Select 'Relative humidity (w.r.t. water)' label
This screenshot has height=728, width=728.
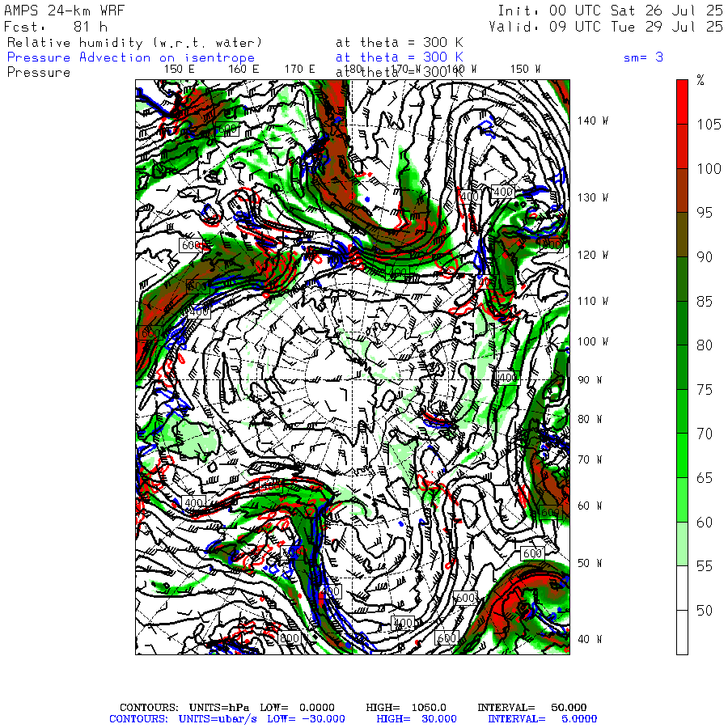(134, 43)
